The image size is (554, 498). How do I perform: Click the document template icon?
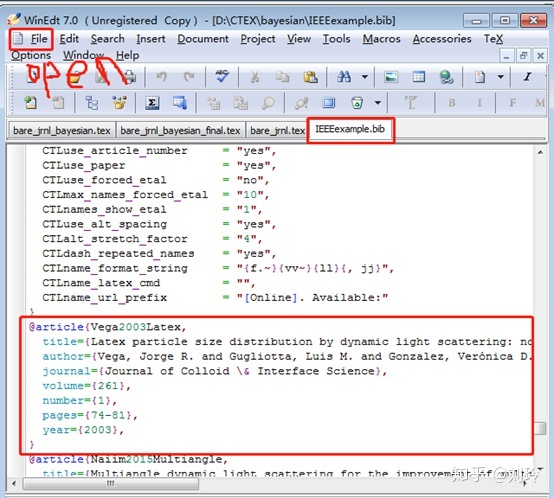(x=479, y=77)
